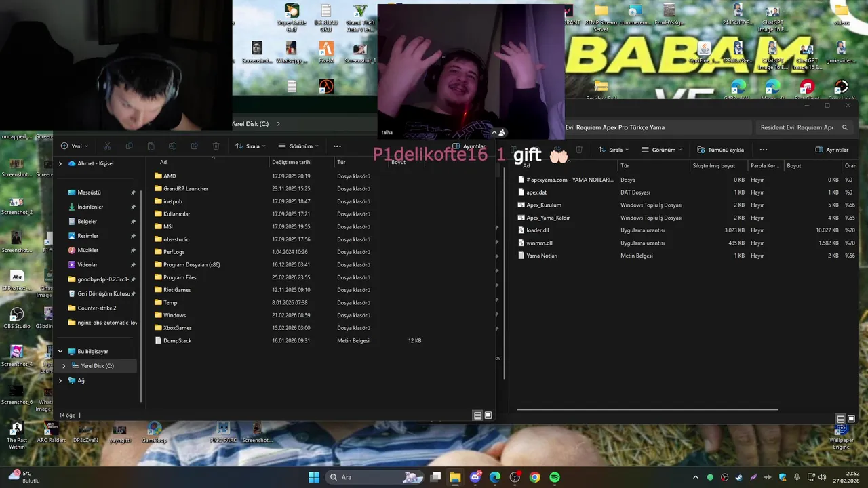868x488 pixels.
Task: Open Discord from the taskbar
Action: point(475,477)
